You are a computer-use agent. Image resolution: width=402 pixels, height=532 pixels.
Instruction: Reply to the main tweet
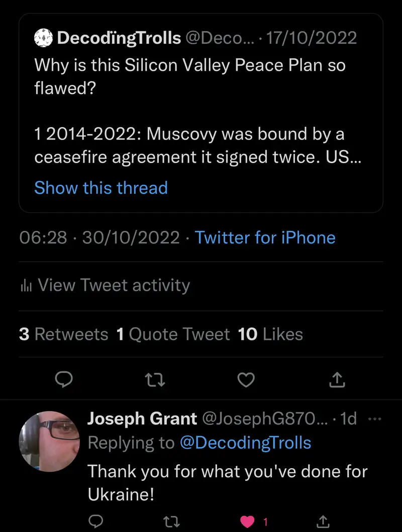[x=64, y=380]
